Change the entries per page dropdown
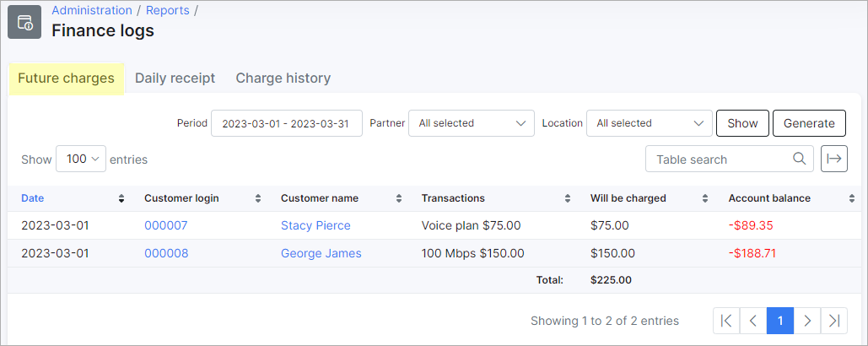 click(x=81, y=159)
